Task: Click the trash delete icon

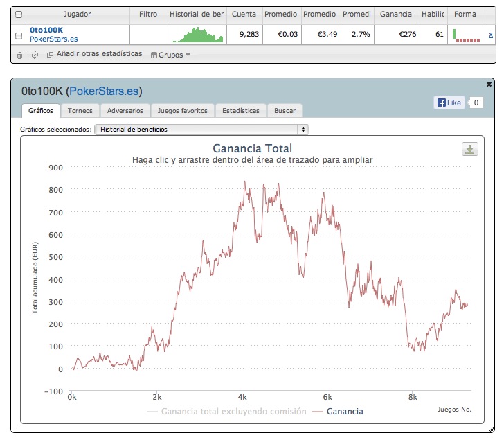Action: click(19, 55)
